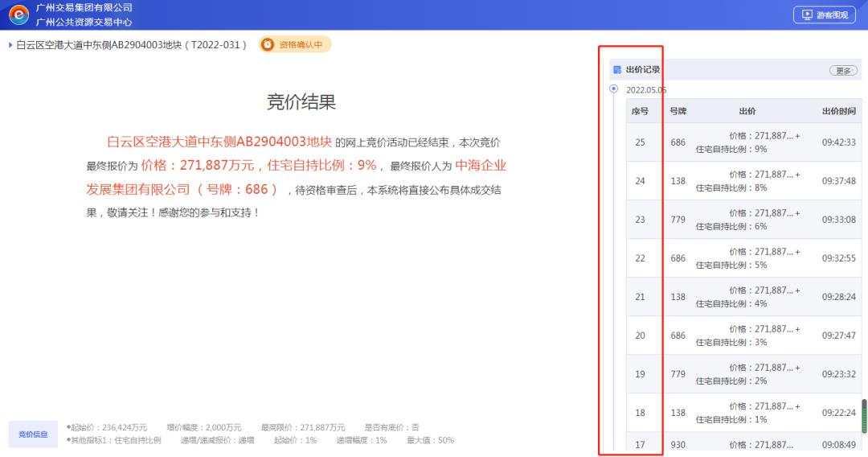Click the bid time 09:27:47
Screen dimensions: 868x457
coord(838,336)
